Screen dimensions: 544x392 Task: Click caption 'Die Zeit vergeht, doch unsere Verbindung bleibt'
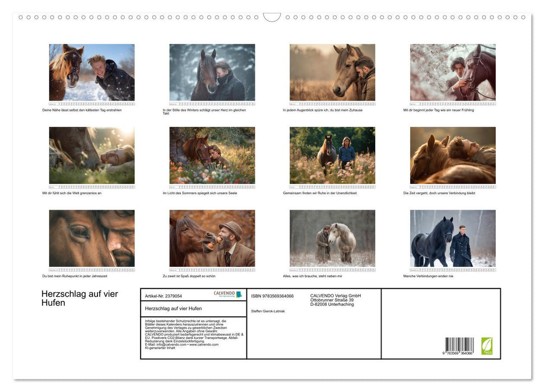(x=439, y=193)
